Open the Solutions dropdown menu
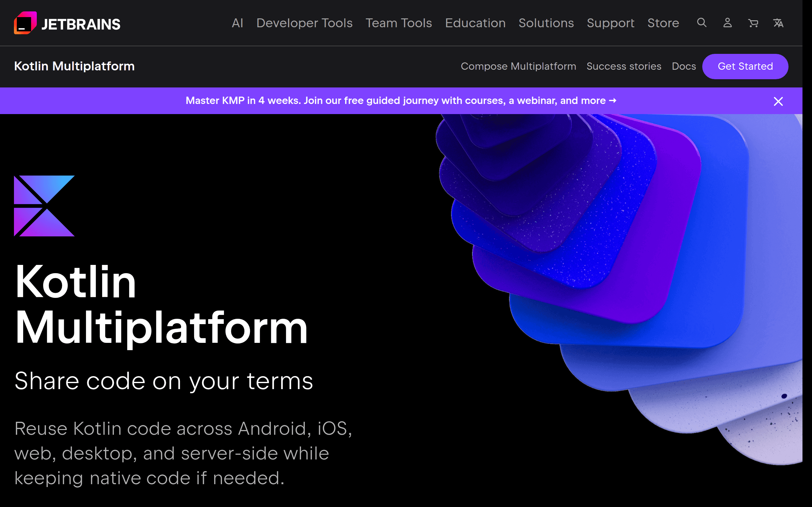 (x=546, y=23)
